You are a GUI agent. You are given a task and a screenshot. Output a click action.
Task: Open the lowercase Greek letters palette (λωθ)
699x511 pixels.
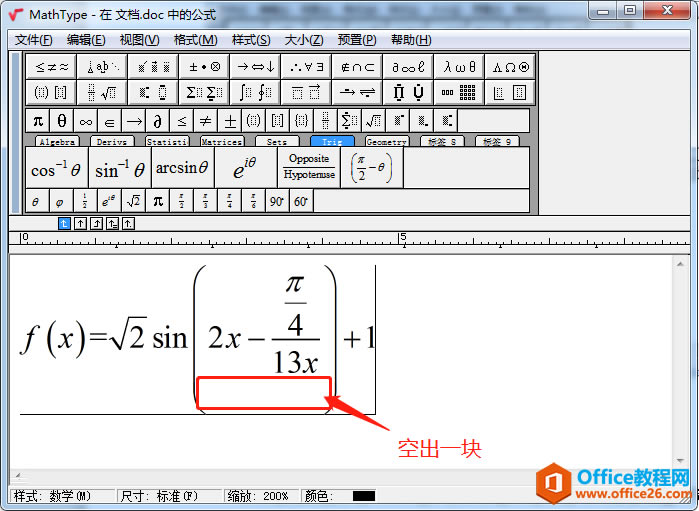click(459, 67)
